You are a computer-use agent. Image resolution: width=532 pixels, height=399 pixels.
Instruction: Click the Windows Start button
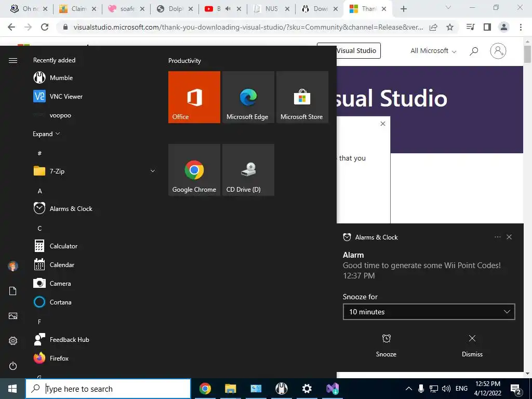(12, 389)
